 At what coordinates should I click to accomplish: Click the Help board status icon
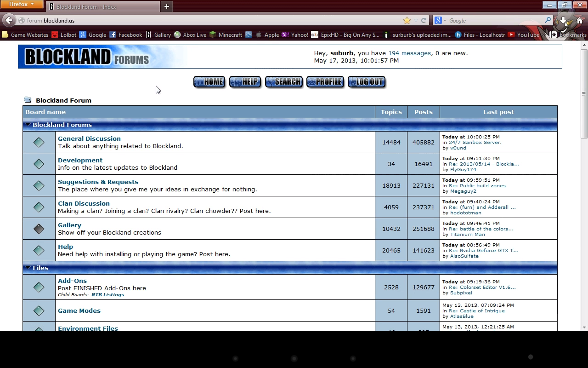point(39,250)
